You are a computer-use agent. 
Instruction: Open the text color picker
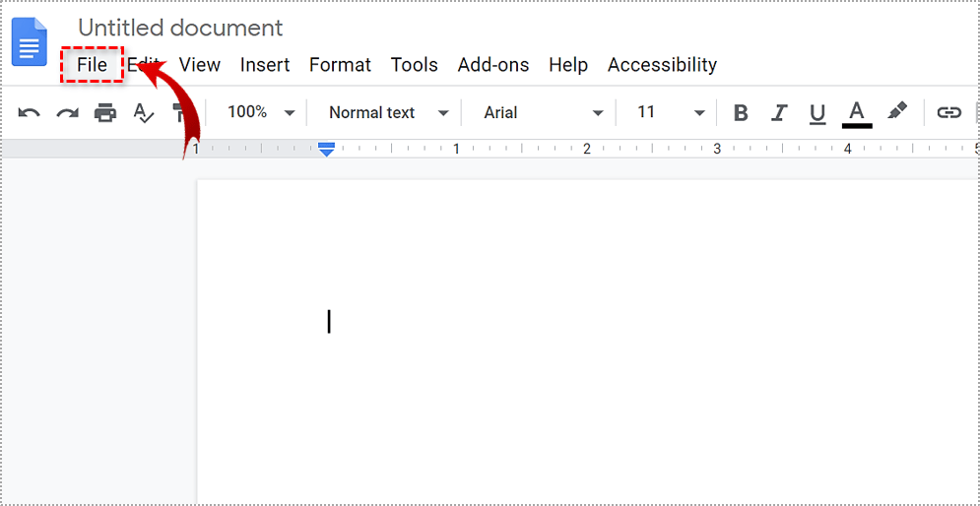click(x=857, y=112)
